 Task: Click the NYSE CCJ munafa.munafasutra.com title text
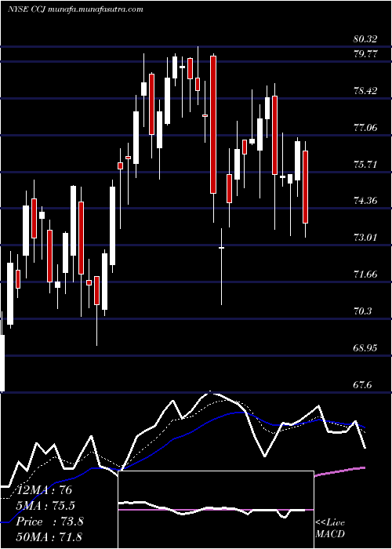pos(75,9)
